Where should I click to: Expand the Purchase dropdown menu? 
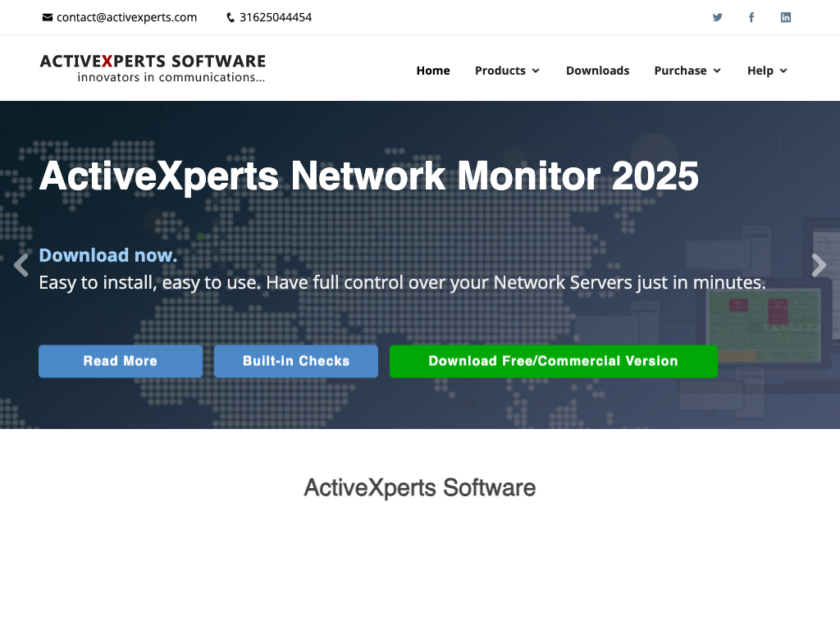click(687, 71)
